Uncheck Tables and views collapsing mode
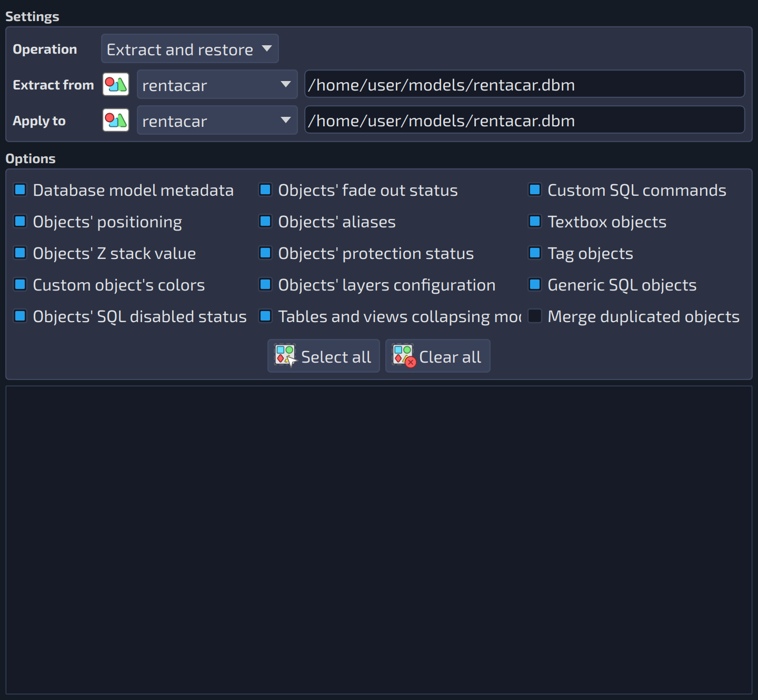Image resolution: width=758 pixels, height=700 pixels. [265, 316]
